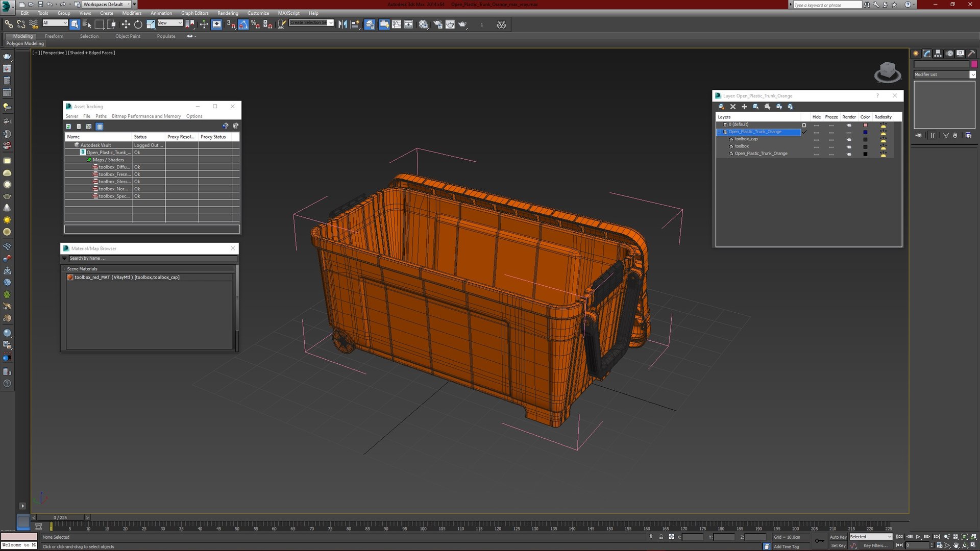Add selected objects to layer icon
980x551 pixels.
pos(744,107)
